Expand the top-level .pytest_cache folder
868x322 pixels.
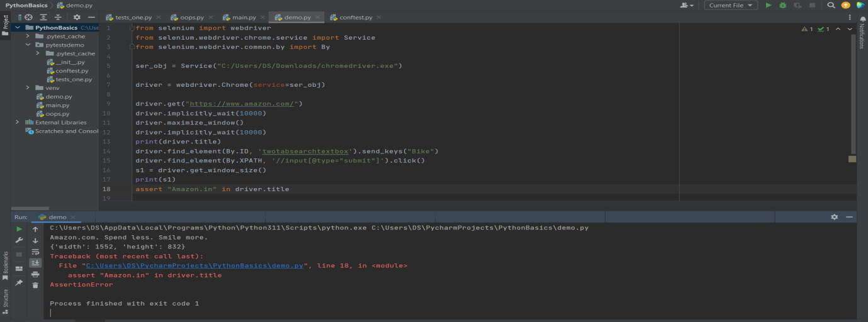pos(28,36)
